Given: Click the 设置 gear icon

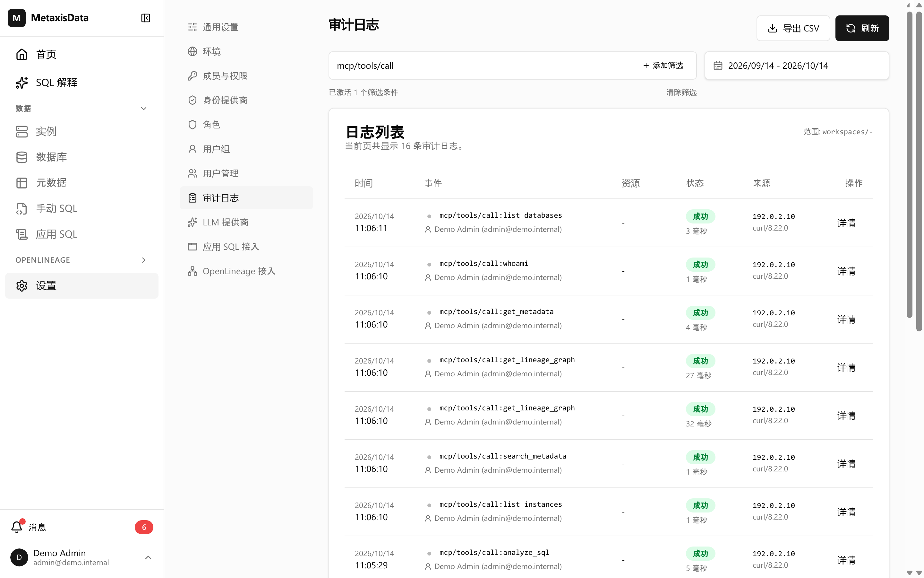Looking at the screenshot, I should point(22,285).
